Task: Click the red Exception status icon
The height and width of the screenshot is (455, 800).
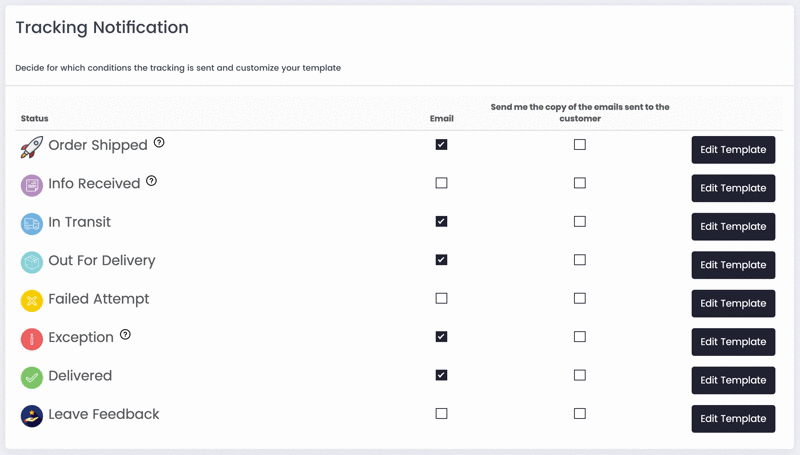Action: tap(32, 339)
